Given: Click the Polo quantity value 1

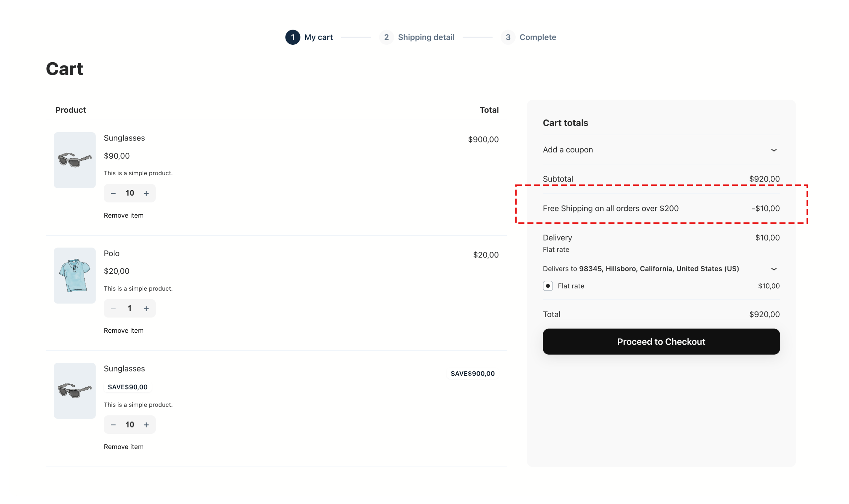Looking at the screenshot, I should (129, 308).
